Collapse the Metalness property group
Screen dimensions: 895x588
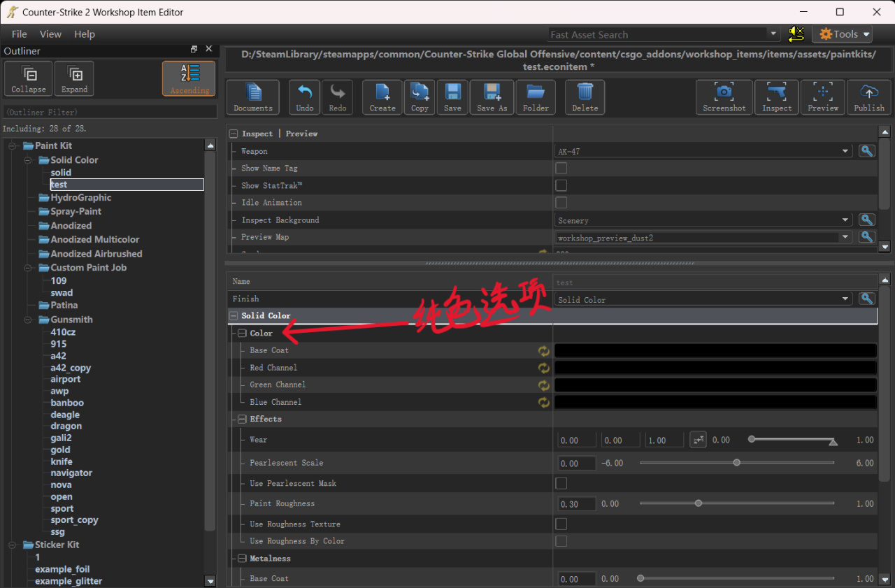pos(242,559)
